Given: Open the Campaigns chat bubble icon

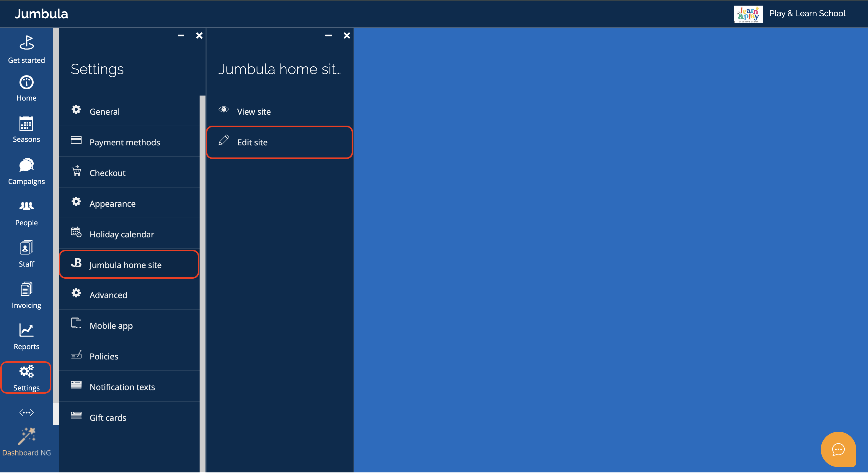Looking at the screenshot, I should pos(26,165).
